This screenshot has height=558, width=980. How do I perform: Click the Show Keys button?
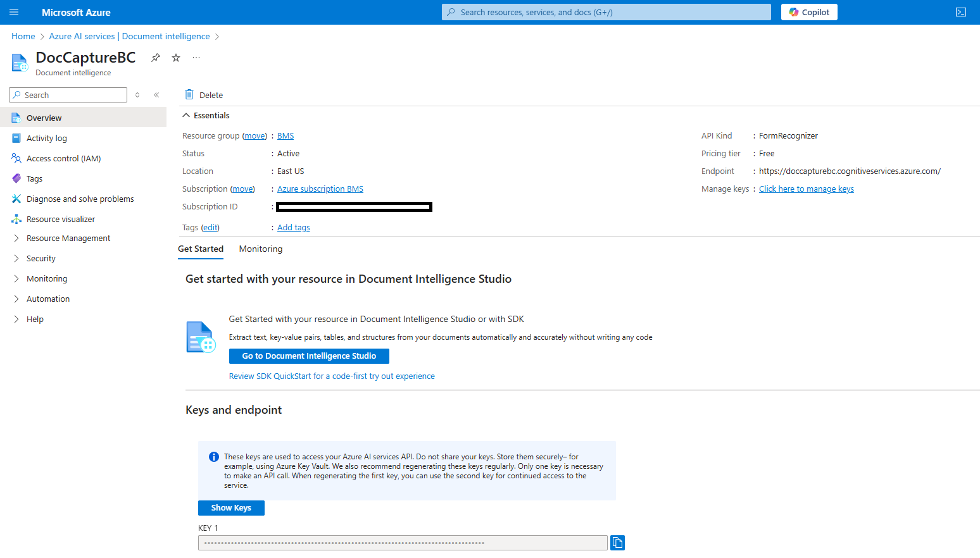(x=231, y=508)
